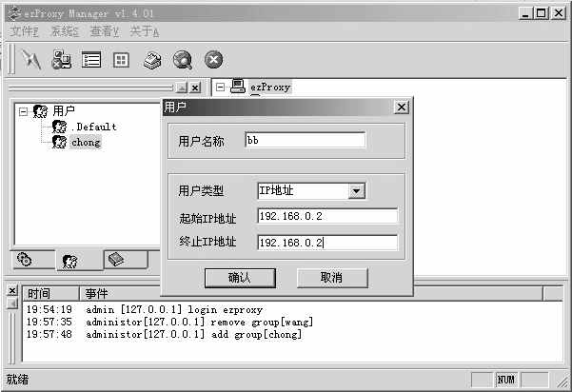Click the 确认 button
Screen dimensions: 572x392
(x=240, y=278)
